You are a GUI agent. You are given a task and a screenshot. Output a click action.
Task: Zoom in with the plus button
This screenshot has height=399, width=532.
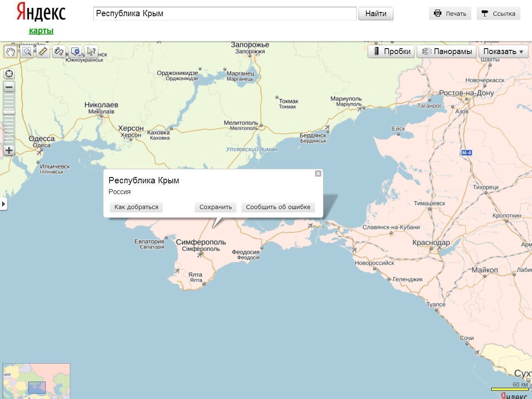(9, 150)
